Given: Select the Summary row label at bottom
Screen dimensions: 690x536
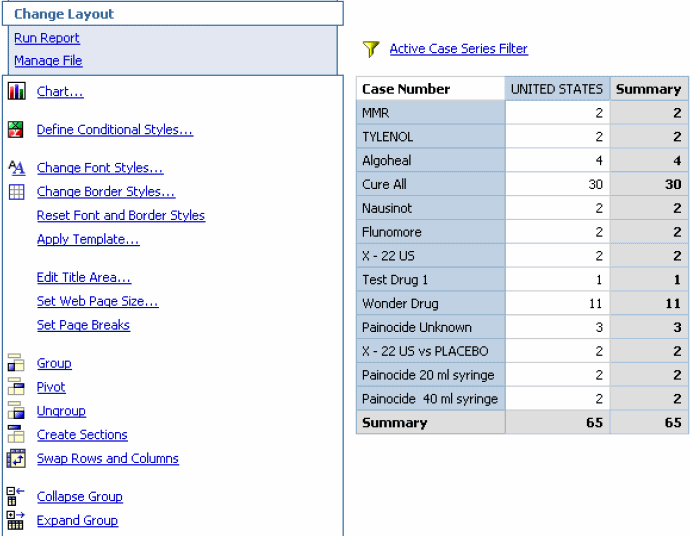Looking at the screenshot, I should coord(430,422).
